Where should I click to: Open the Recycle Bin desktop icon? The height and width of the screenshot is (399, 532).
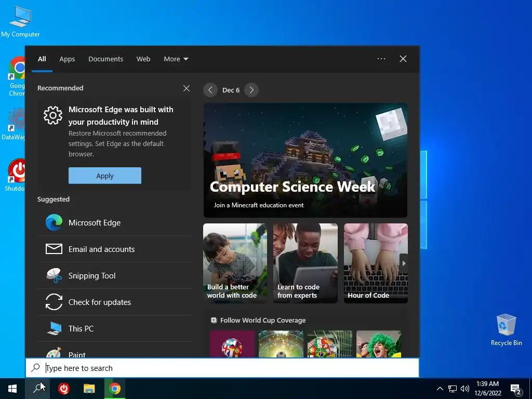click(506, 330)
